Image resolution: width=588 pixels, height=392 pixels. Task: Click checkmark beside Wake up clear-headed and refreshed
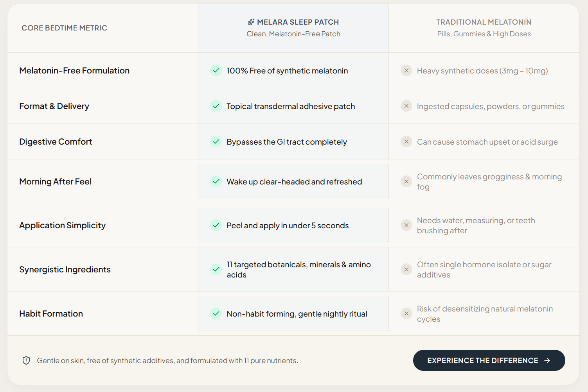pyautogui.click(x=216, y=181)
